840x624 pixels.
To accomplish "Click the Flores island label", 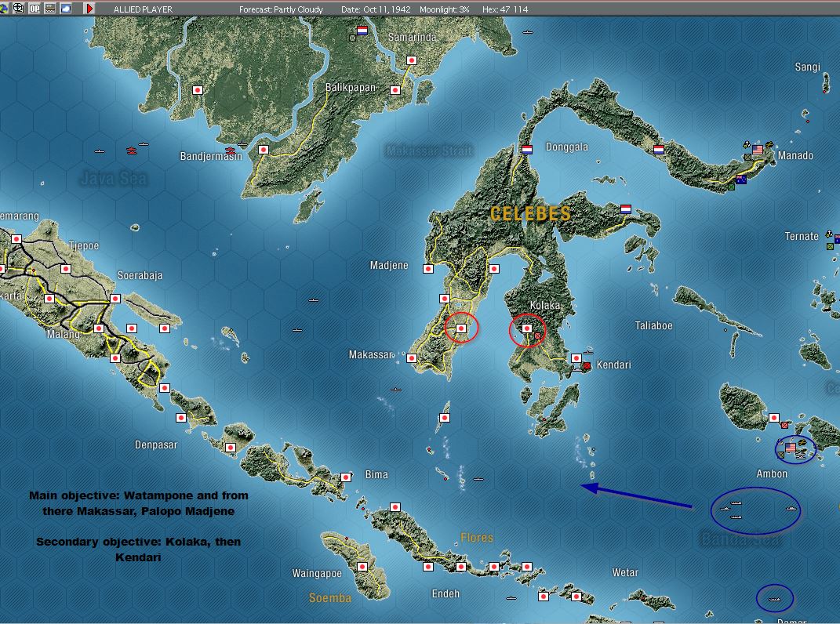I will click(477, 537).
